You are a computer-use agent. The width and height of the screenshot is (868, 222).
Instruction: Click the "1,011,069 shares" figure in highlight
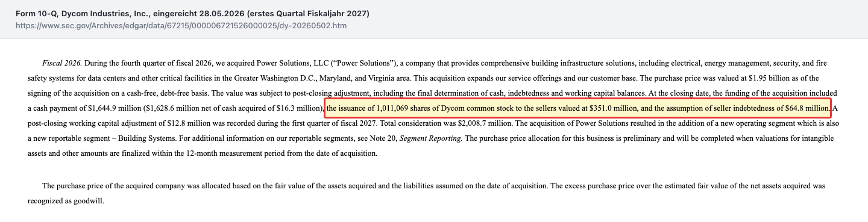click(395, 108)
